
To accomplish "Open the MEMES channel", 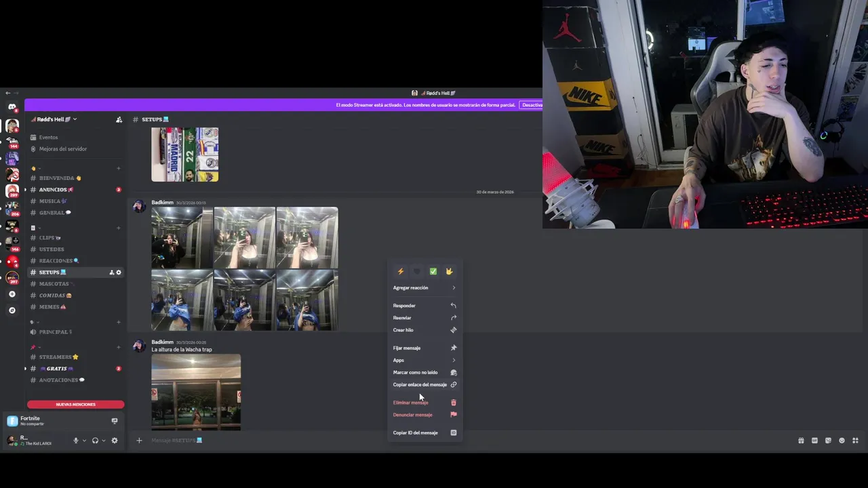I will point(75,307).
